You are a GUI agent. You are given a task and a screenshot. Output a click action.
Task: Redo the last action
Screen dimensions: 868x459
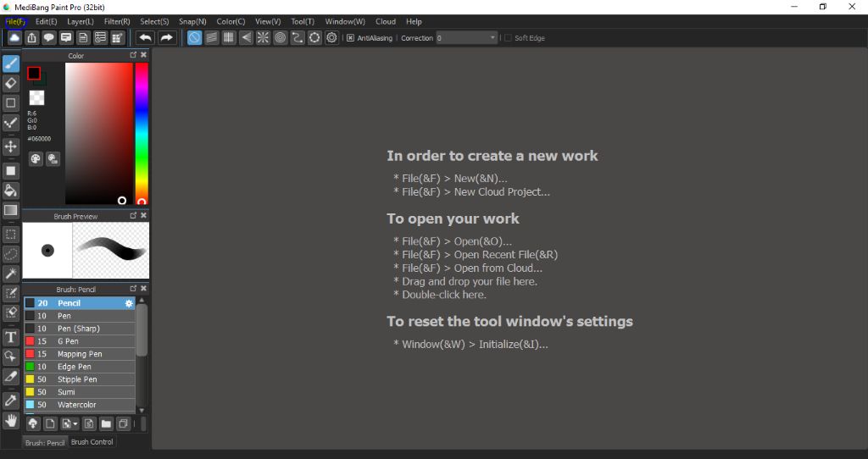pos(166,37)
